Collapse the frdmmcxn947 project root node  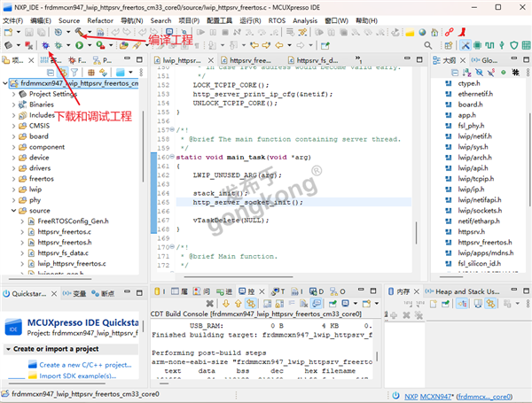coord(5,83)
